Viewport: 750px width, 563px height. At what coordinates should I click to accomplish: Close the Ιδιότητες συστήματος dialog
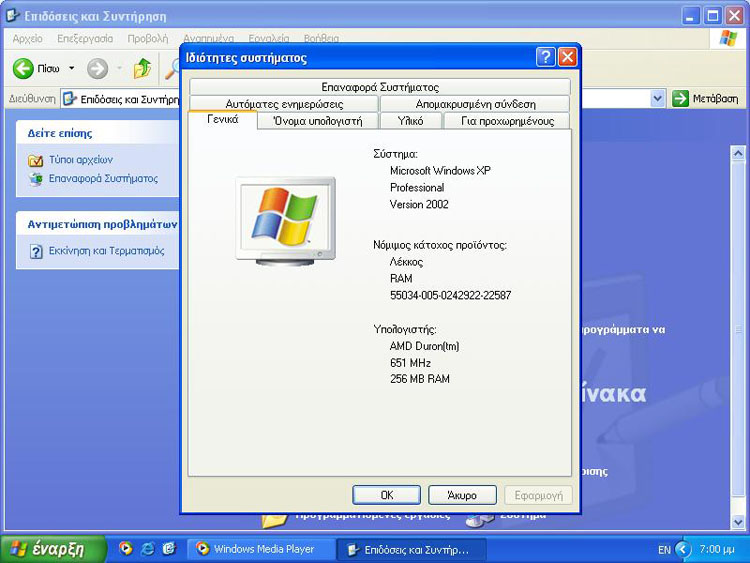click(567, 57)
